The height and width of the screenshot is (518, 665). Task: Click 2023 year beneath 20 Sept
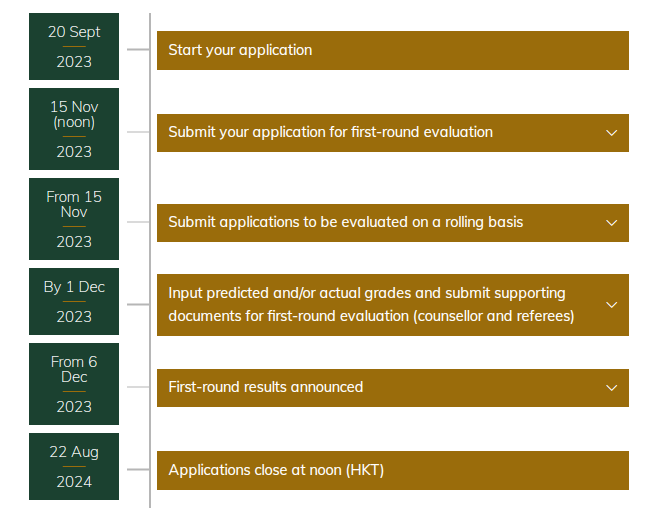point(74,62)
